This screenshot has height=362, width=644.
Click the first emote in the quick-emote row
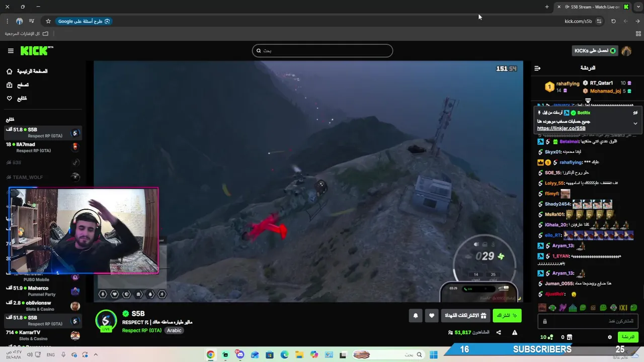click(x=542, y=308)
